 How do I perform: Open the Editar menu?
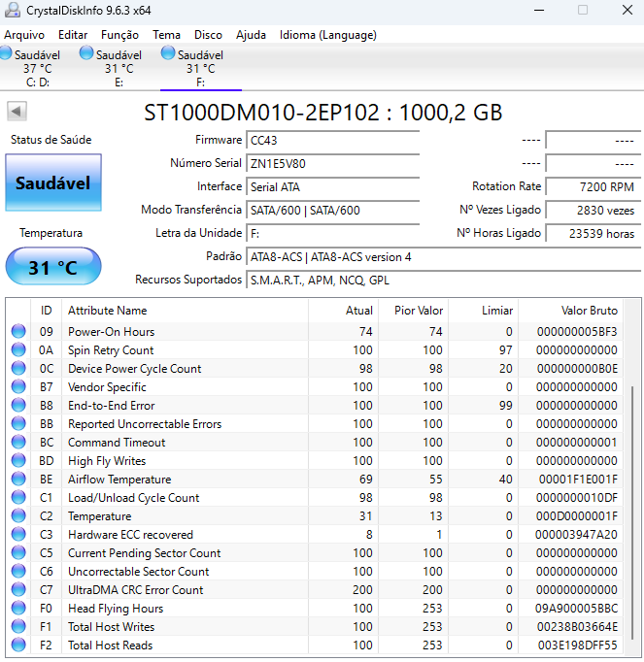point(73,35)
